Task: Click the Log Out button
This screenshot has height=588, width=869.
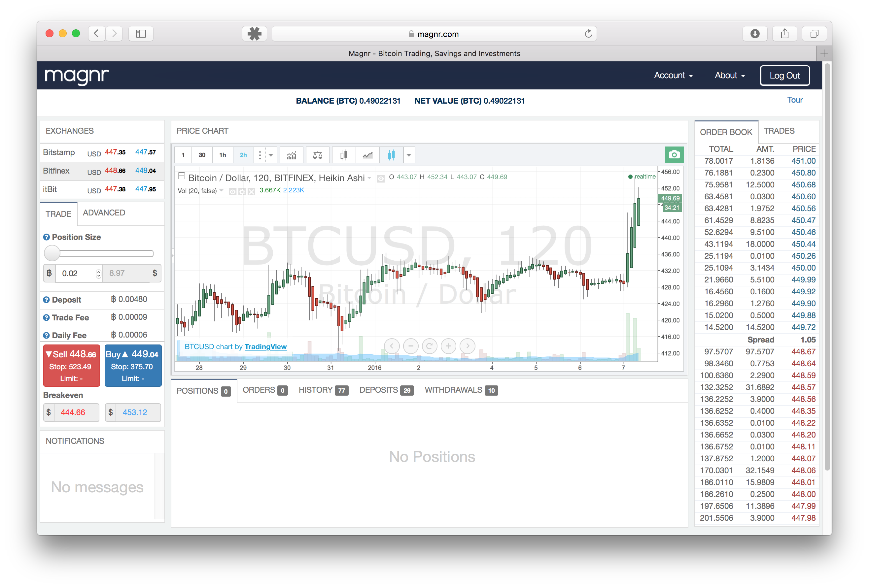Action: tap(784, 76)
